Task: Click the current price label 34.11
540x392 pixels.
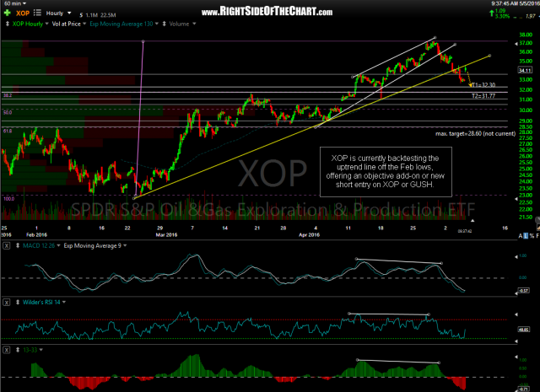Action: [x=525, y=70]
